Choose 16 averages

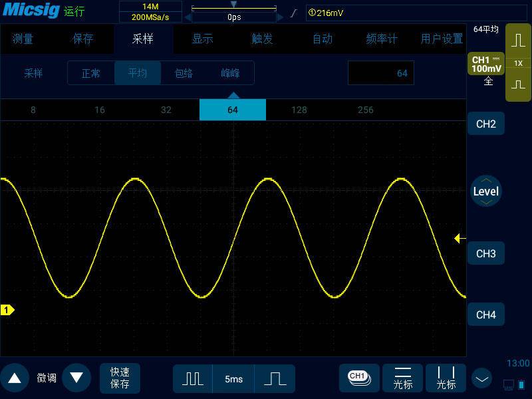(99, 110)
